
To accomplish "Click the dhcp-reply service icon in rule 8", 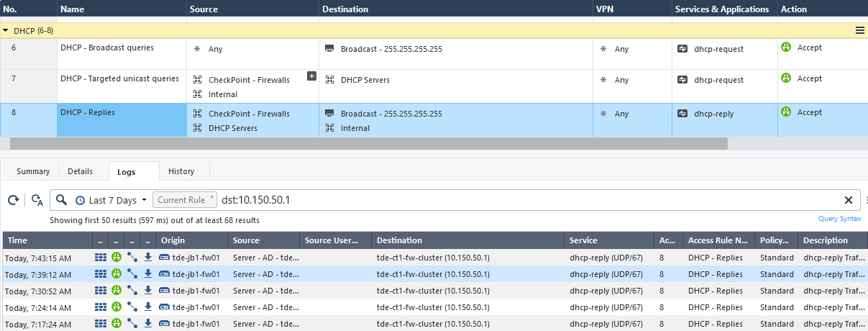I will tap(682, 114).
